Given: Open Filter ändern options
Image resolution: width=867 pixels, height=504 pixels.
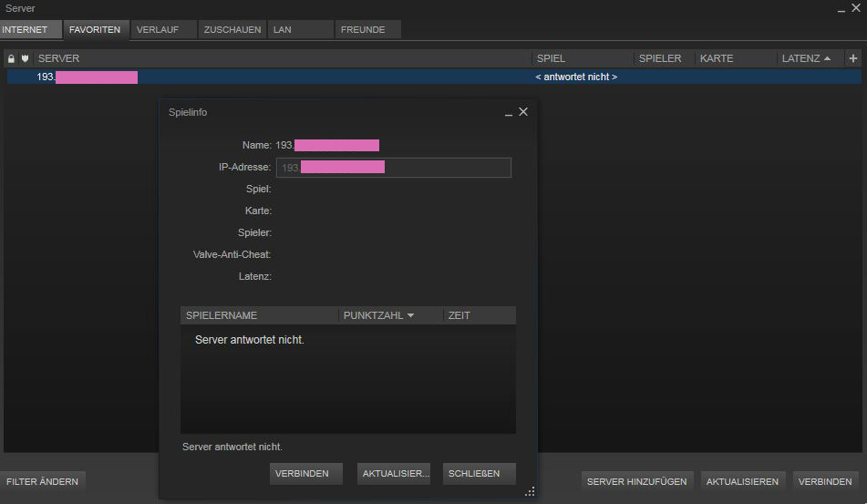Looking at the screenshot, I should 43,481.
